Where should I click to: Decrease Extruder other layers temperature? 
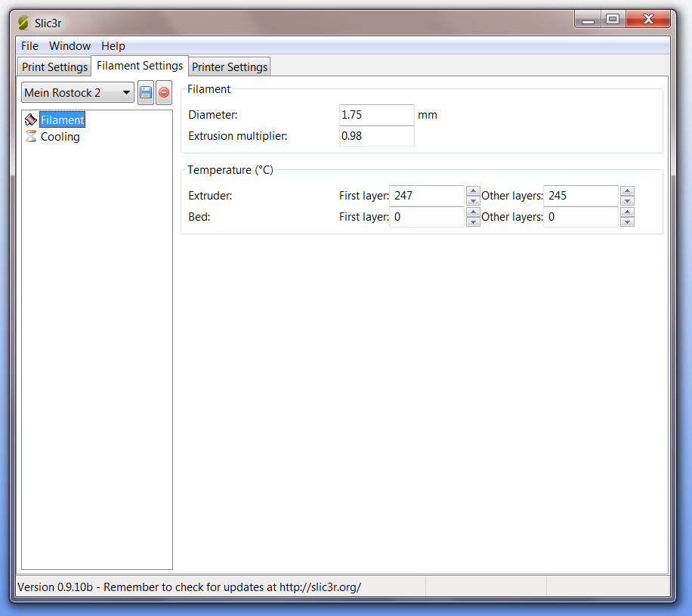[627, 200]
